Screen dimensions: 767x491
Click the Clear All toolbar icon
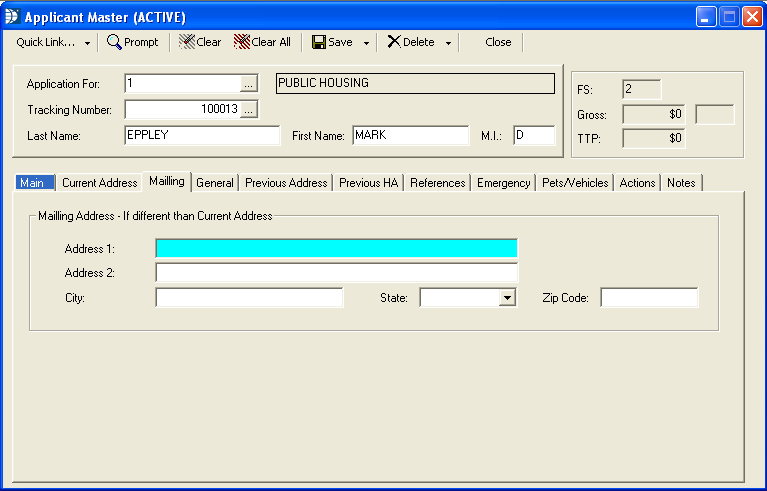[x=242, y=42]
